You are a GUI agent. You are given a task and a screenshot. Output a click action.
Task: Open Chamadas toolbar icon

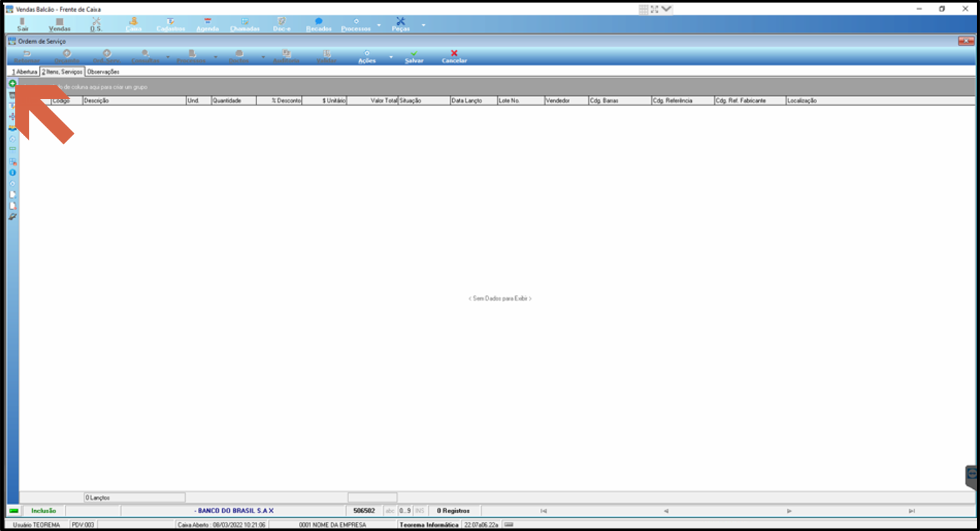tap(245, 24)
